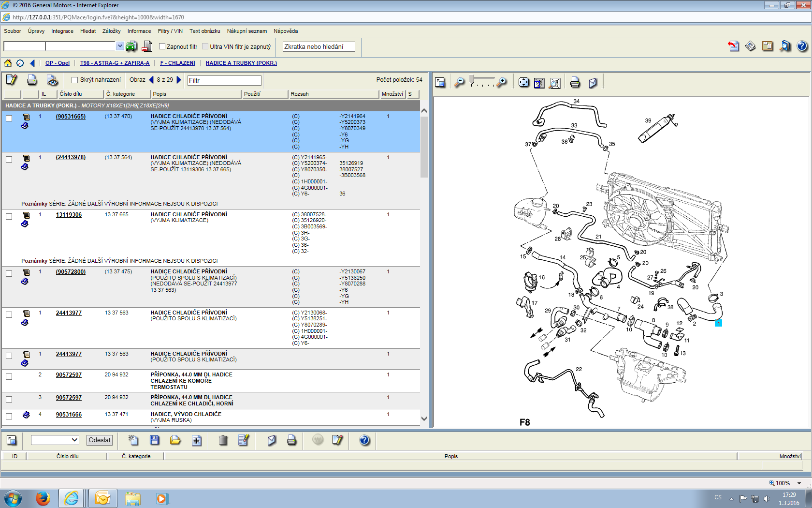Click the home icon in breadcrumb bar
The width and height of the screenshot is (812, 508).
point(8,63)
